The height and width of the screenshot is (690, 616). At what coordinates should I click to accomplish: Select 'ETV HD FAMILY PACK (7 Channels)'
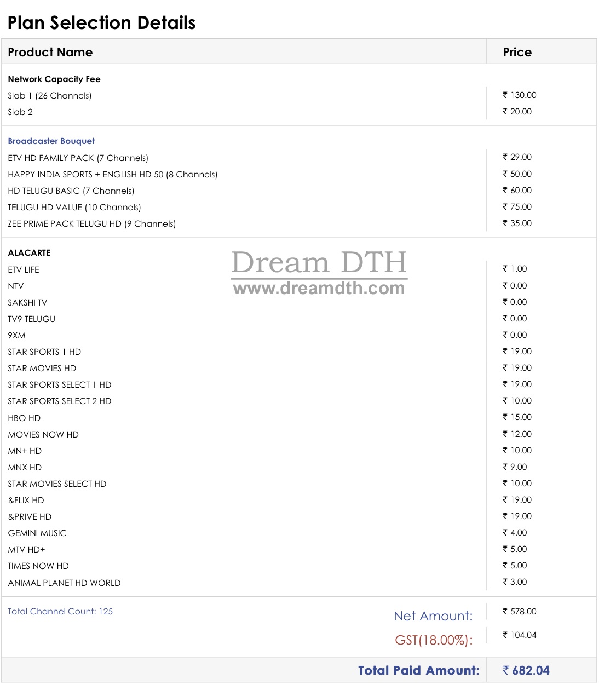pos(78,158)
